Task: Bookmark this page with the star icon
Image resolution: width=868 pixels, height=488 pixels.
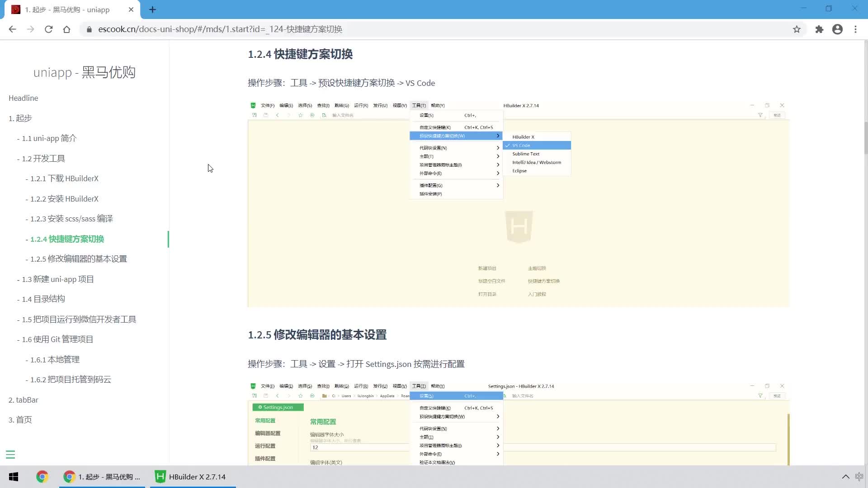Action: (797, 29)
